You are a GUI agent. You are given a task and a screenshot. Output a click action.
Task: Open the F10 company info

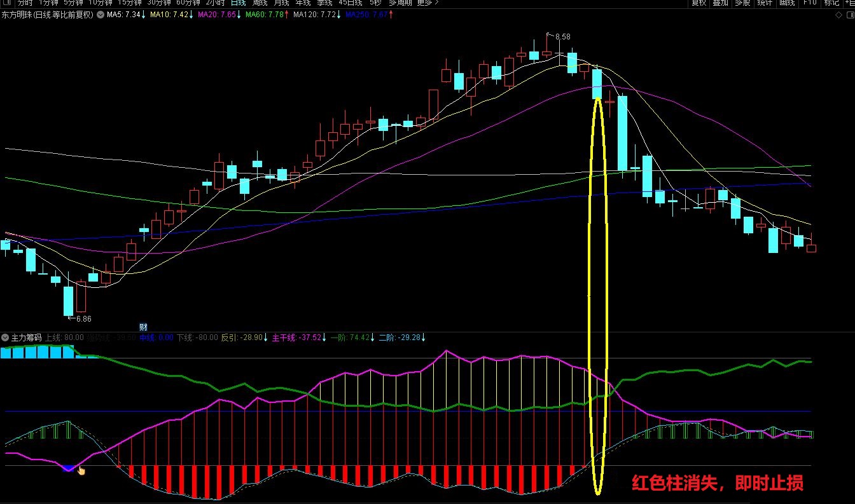tap(809, 3)
